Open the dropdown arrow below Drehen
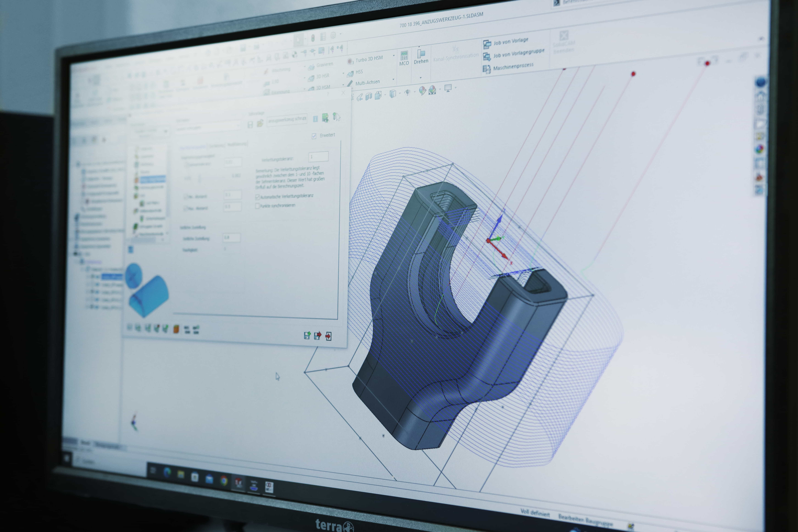This screenshot has width=798, height=532. point(421,78)
